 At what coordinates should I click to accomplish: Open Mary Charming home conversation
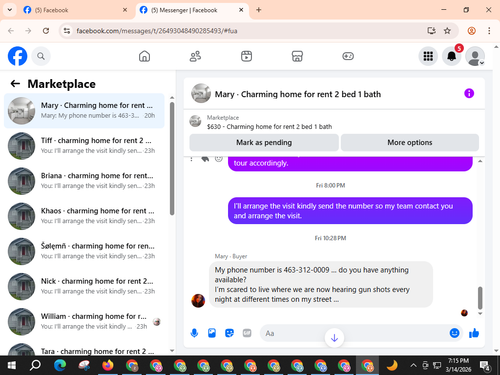[84, 111]
